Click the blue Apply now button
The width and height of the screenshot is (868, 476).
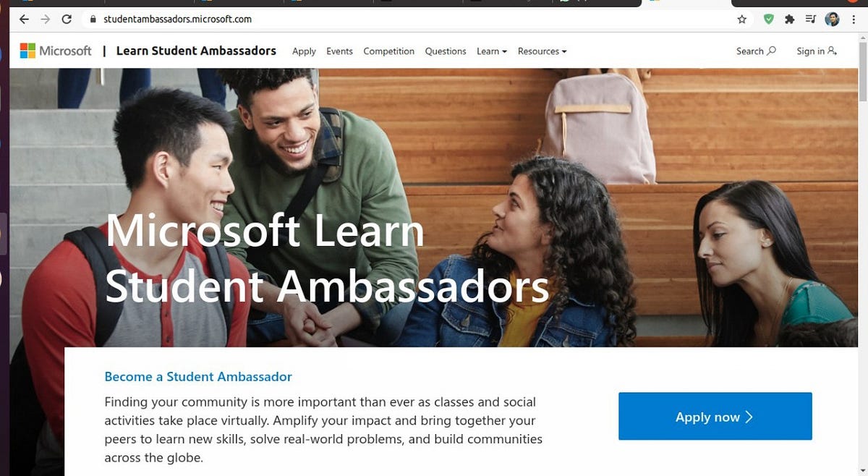[715, 417]
